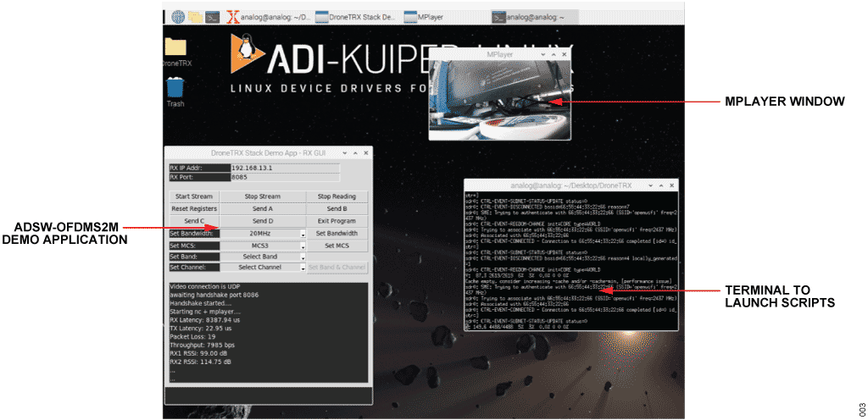The width and height of the screenshot is (868, 420).
Task: Click the Stop Stream button
Action: tap(263, 196)
